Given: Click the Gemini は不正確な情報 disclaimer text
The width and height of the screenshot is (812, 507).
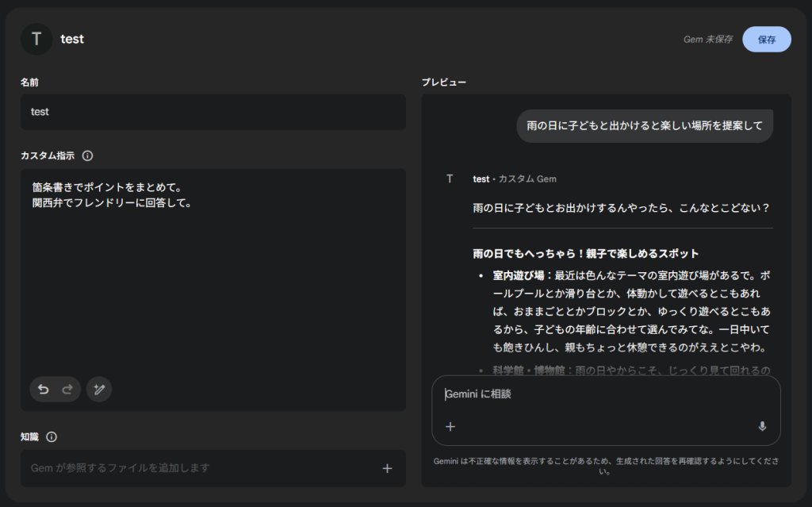Looking at the screenshot, I should pos(606,466).
